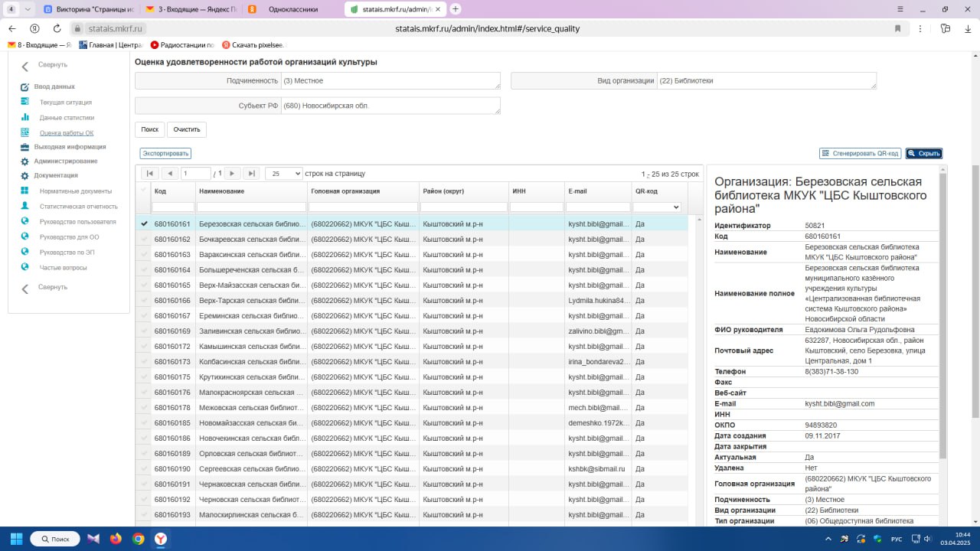Collapse the sidebar with top Свернуть arrow
The image size is (980, 551).
(25, 66)
